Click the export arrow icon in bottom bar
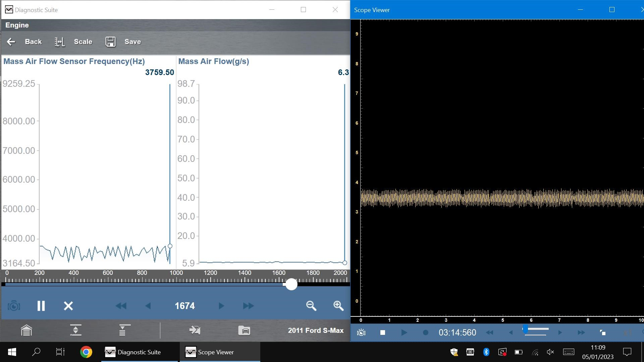The width and height of the screenshot is (644, 362). click(195, 330)
